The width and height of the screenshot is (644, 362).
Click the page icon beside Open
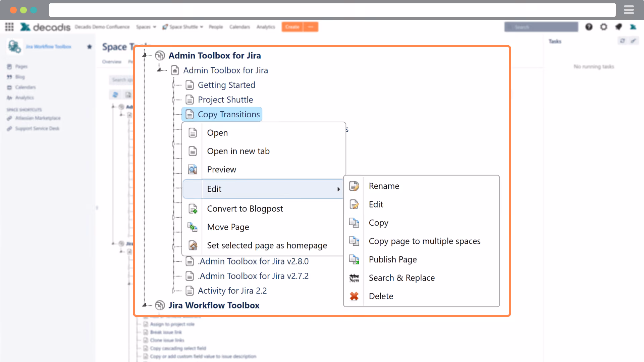[193, 133]
